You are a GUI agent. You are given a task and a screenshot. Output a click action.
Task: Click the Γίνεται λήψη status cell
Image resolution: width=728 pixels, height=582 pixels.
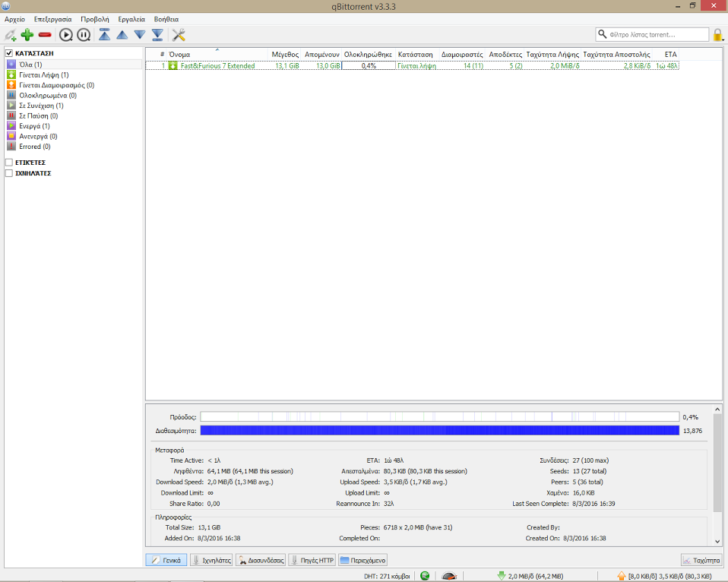[x=416, y=66]
